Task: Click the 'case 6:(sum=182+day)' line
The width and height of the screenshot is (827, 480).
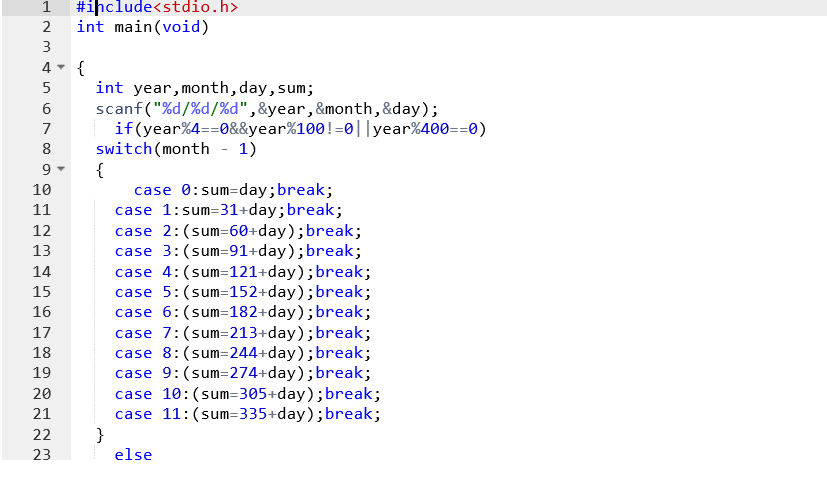Action: [243, 312]
